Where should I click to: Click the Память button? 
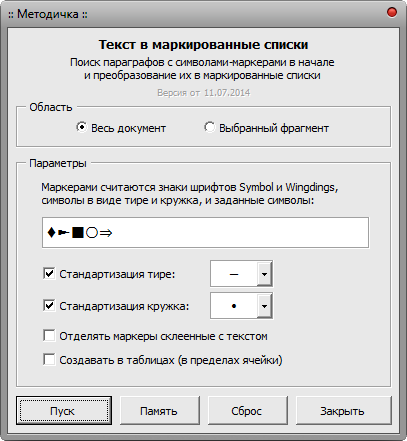[x=160, y=411]
